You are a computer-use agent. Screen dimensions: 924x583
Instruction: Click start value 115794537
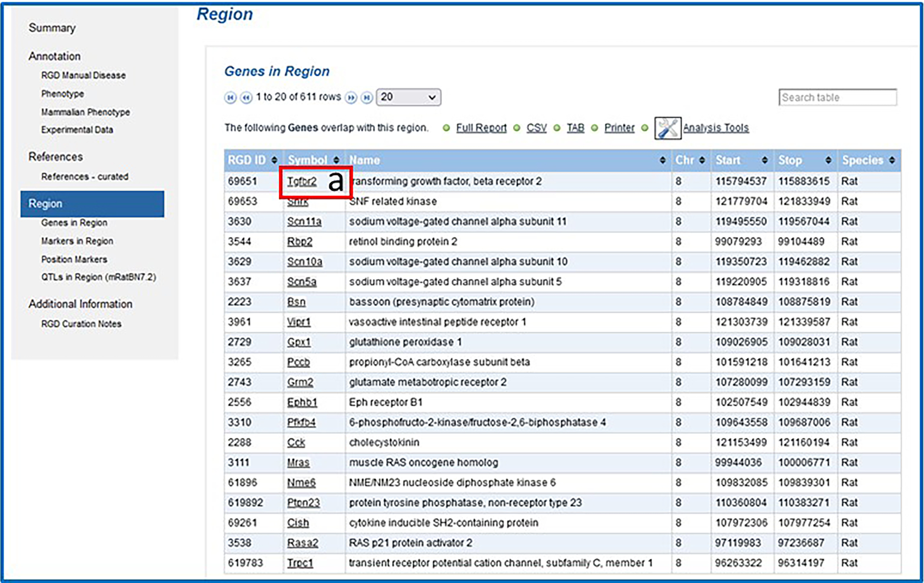pos(741,181)
